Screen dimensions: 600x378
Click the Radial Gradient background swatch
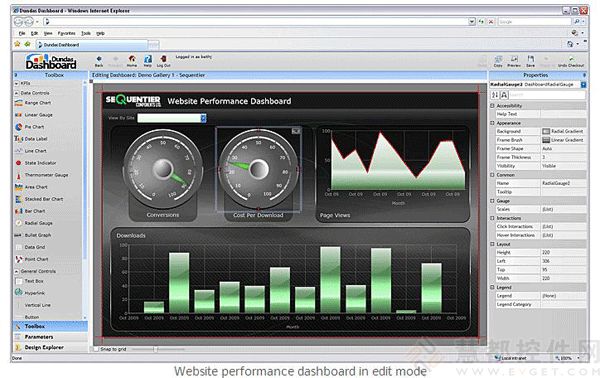[546, 131]
